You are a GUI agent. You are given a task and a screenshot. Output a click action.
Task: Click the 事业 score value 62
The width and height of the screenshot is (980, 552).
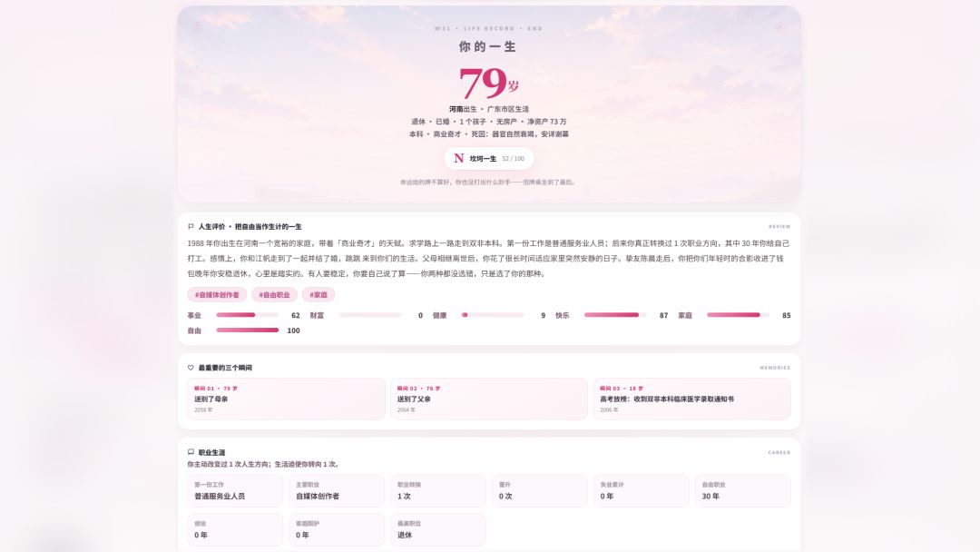pos(296,315)
